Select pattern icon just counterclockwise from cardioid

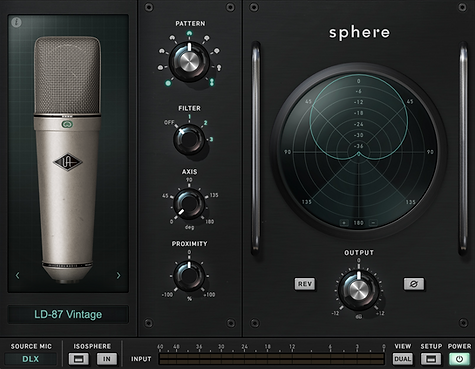(x=172, y=38)
